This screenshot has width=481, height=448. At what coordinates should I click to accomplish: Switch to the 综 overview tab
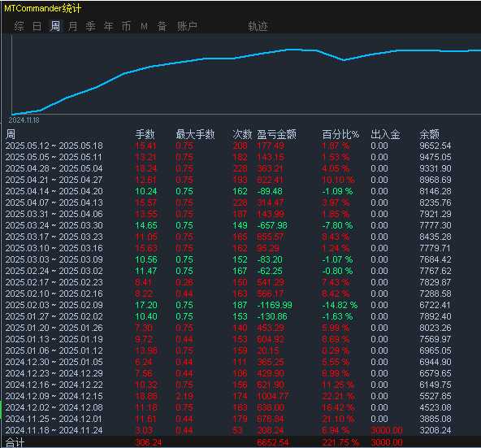coord(19,26)
